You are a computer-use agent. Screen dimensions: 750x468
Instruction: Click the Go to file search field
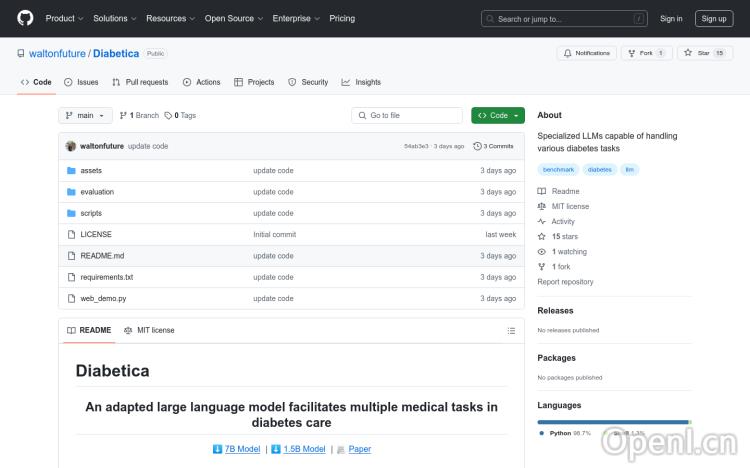[407, 115]
